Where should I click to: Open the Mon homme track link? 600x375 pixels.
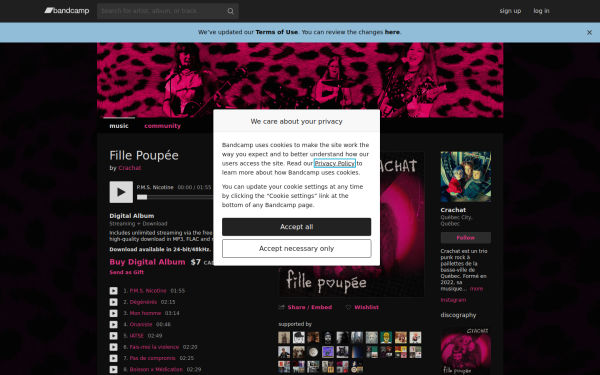[145, 313]
